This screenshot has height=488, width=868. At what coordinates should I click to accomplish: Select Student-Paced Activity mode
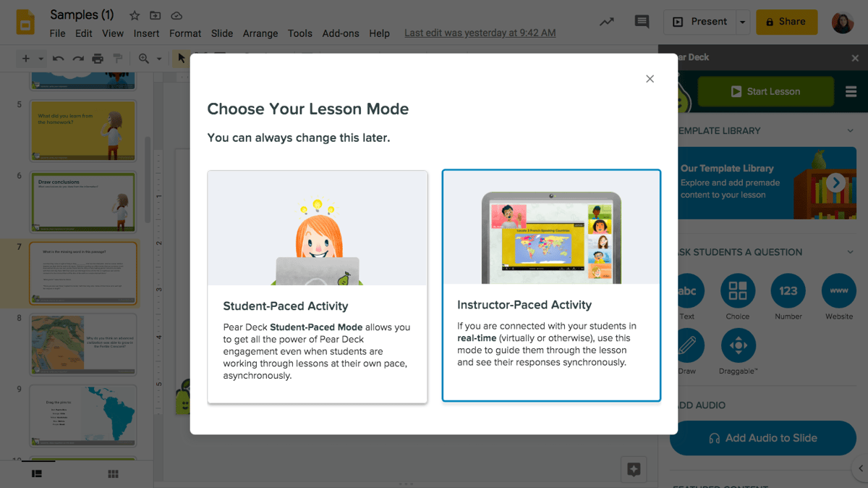pyautogui.click(x=317, y=285)
